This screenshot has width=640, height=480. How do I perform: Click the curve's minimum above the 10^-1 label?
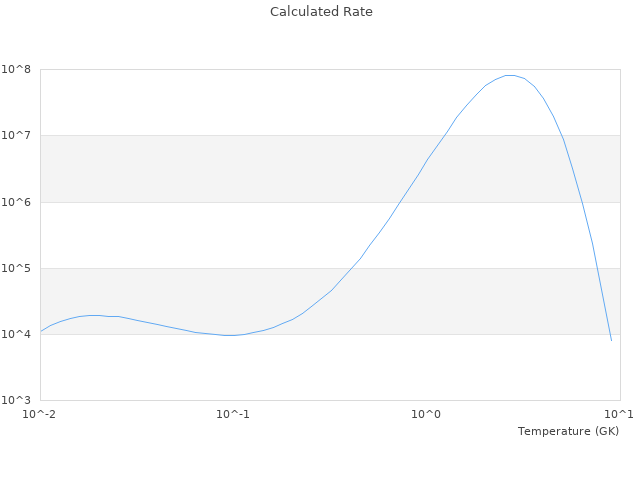tap(230, 335)
